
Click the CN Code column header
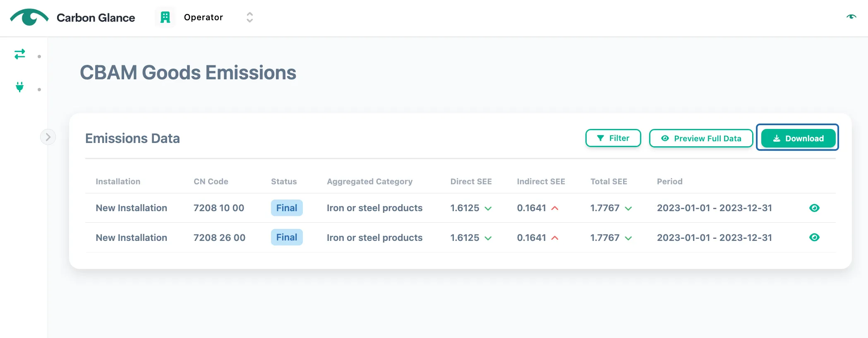211,181
